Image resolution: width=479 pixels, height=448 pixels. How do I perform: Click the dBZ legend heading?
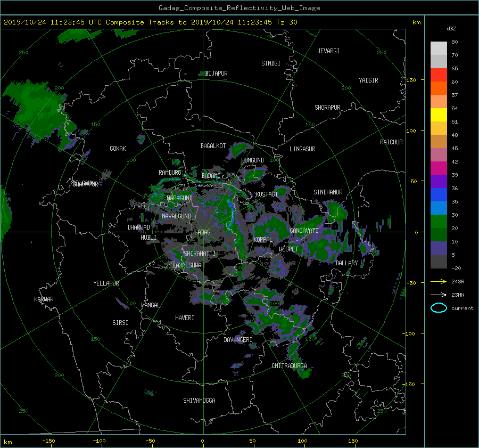(451, 29)
